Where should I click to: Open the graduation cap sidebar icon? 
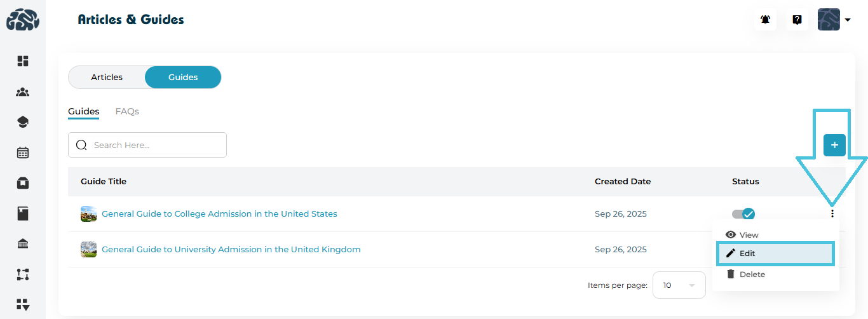click(x=23, y=122)
